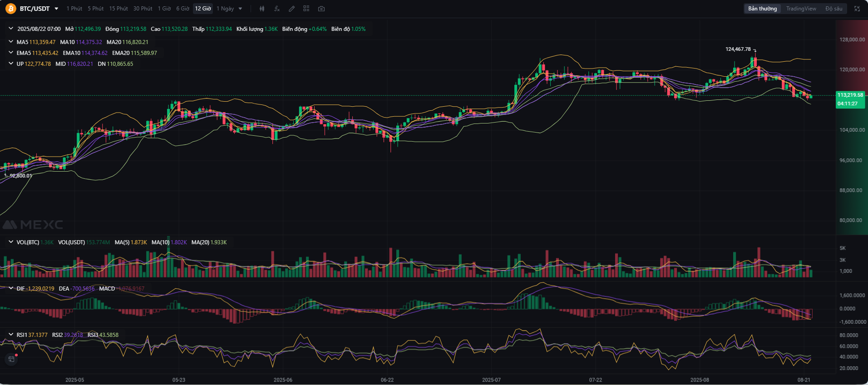Switch to 1 Phút timeframe
868x385 pixels.
[74, 9]
